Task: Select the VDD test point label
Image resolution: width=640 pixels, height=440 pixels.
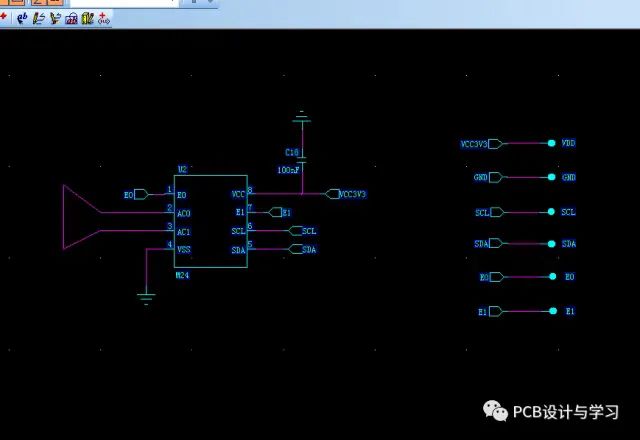Action: [x=568, y=143]
